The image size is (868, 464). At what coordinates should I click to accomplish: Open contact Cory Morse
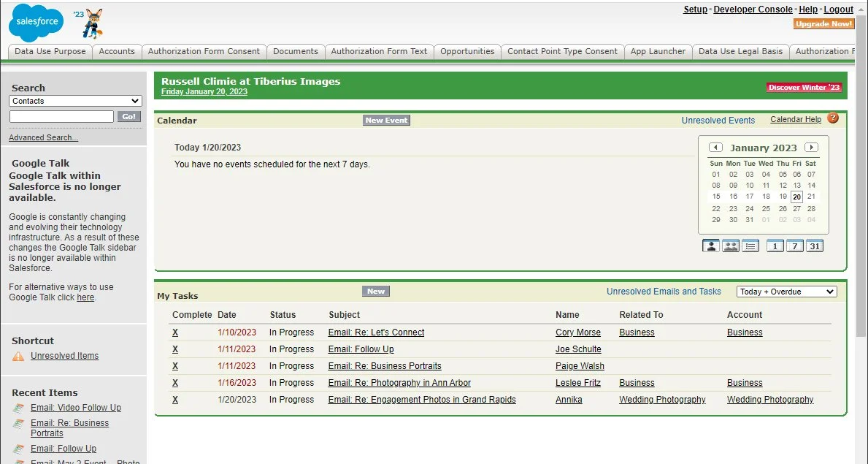(578, 332)
